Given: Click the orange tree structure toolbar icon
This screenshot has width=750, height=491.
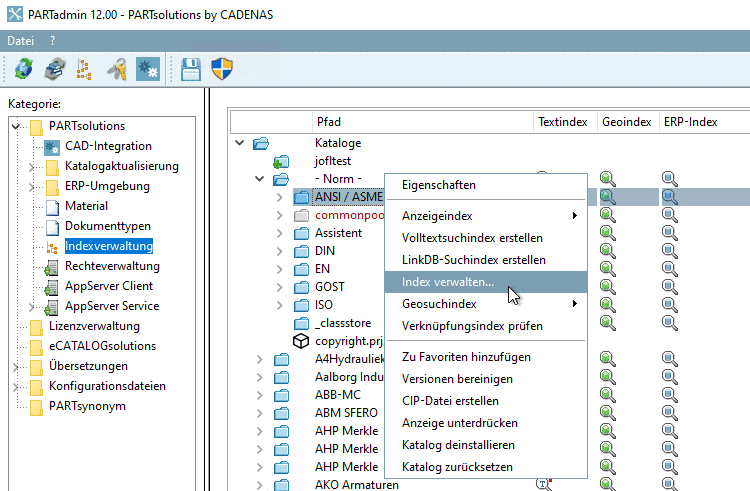Looking at the screenshot, I should [84, 68].
